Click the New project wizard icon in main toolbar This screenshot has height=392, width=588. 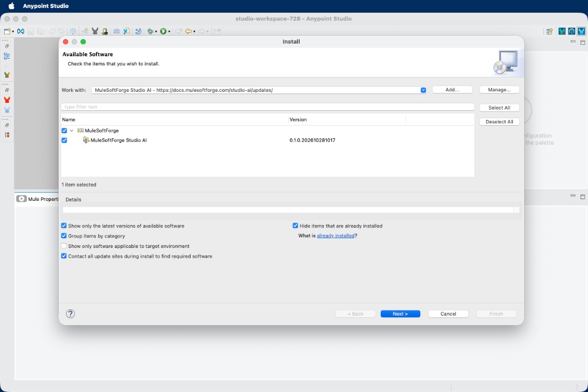pos(7,32)
